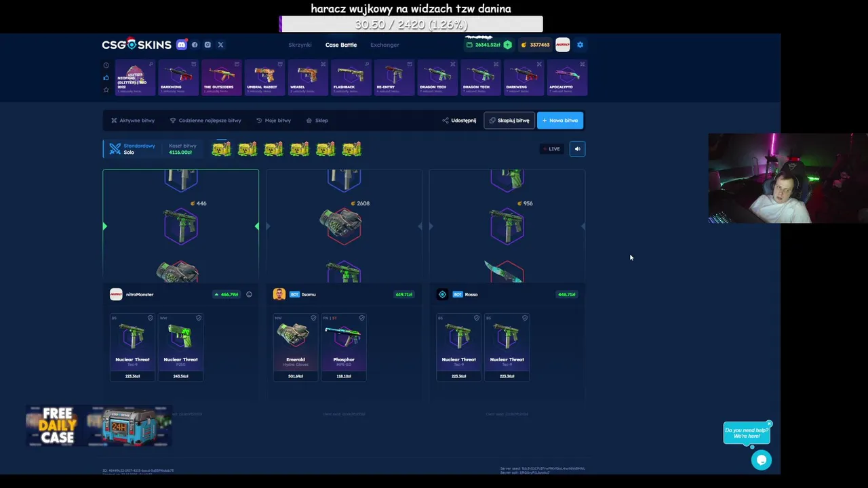The height and width of the screenshot is (488, 868).
Task: Open the Sklep section
Action: click(x=317, y=121)
